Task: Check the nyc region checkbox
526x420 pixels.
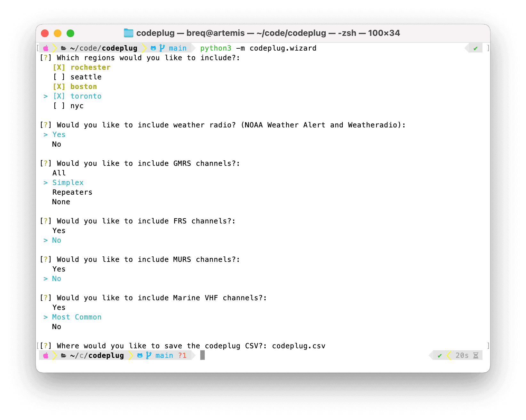Action: [59, 106]
